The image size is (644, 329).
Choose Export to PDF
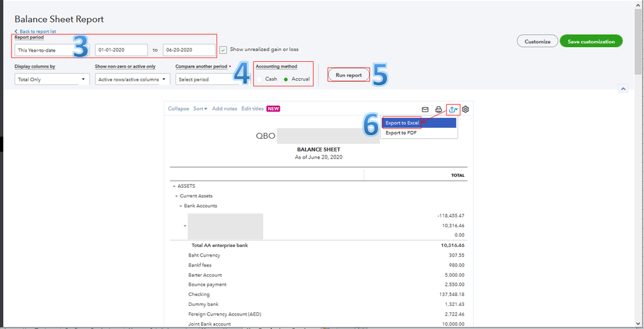coord(419,133)
